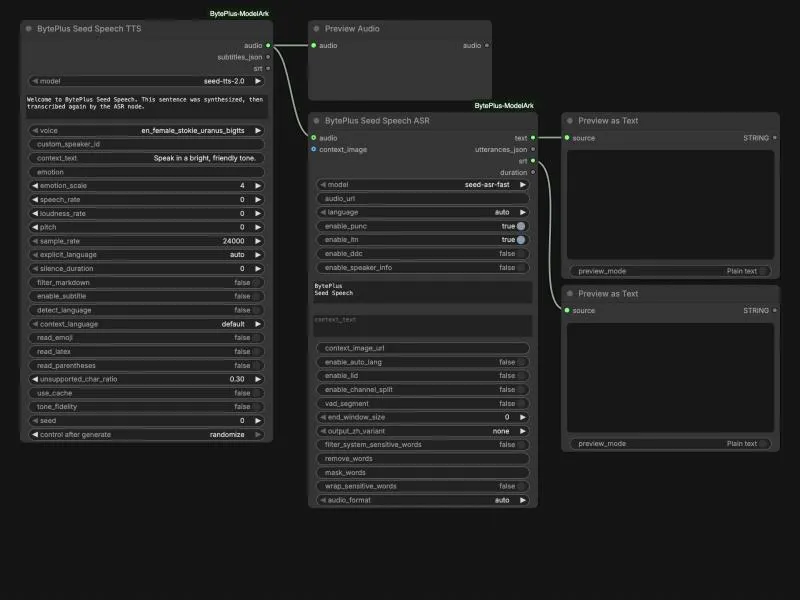Screen dimensions: 800x600
Task: Click the ASR text output socket
Action: tap(533, 138)
